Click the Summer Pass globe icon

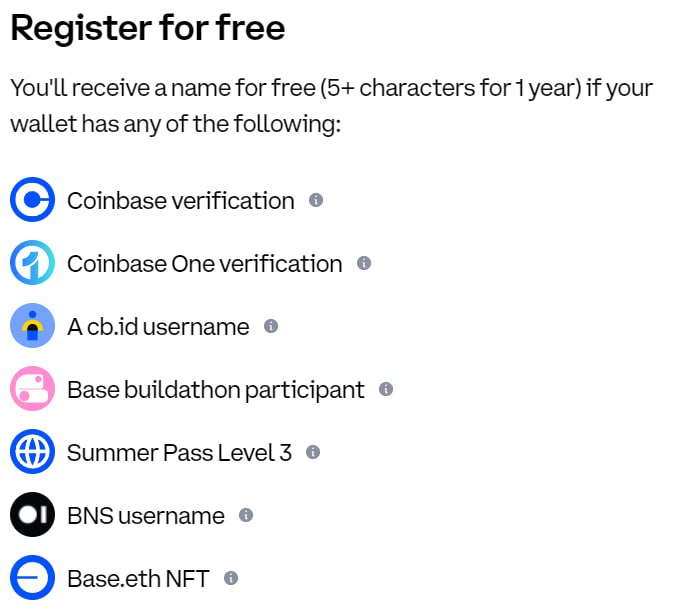(32, 452)
